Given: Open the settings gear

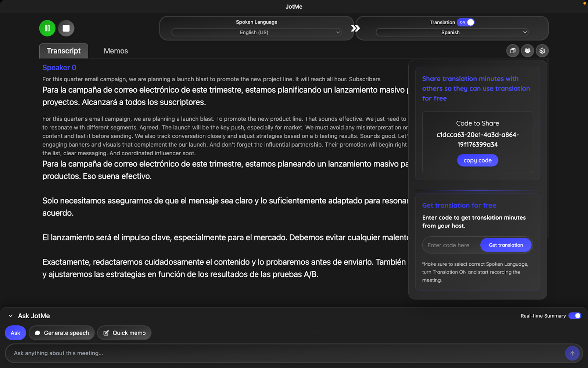Looking at the screenshot, I should click(x=542, y=50).
